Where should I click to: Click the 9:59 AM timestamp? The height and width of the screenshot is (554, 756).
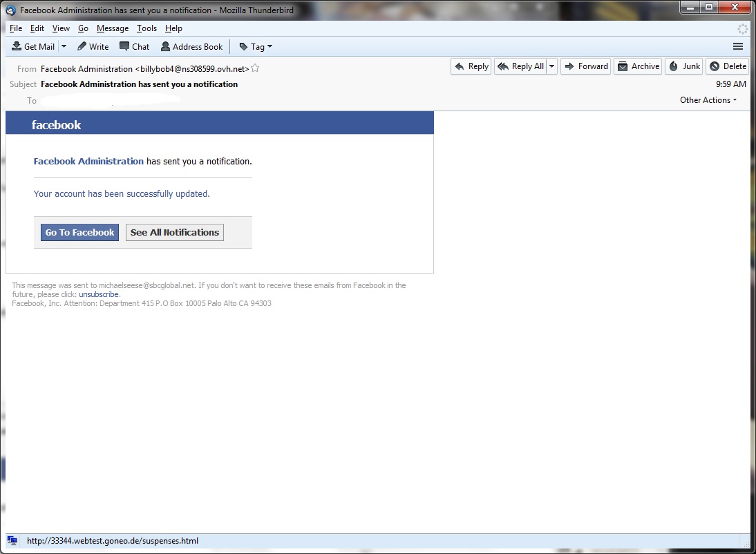tap(731, 84)
